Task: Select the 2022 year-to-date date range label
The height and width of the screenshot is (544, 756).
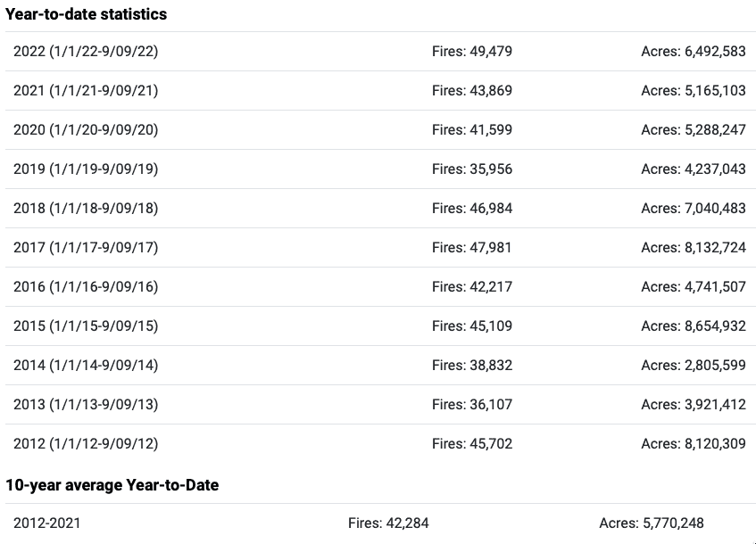Action: [86, 51]
